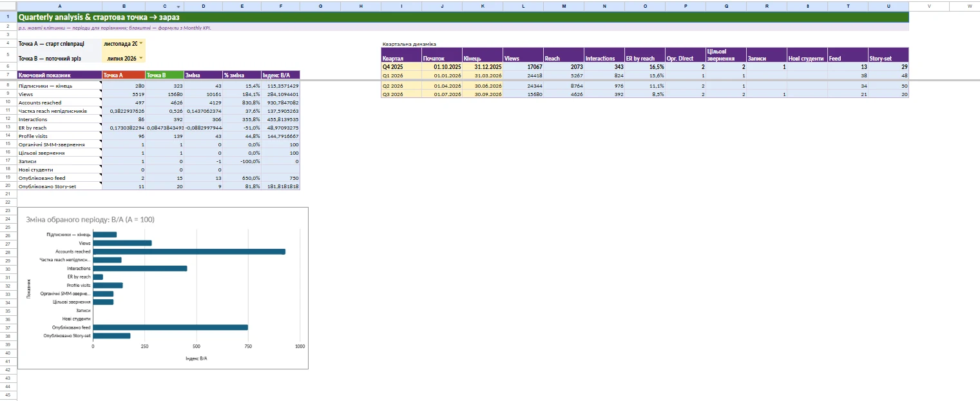Select the 'Частка reach непідписників' row label

tap(59, 111)
